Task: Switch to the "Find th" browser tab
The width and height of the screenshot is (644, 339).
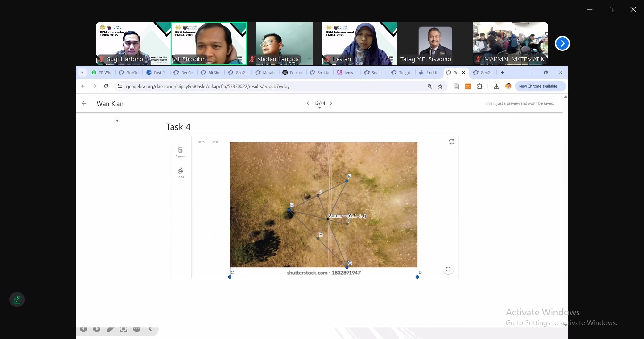Action: pos(429,73)
